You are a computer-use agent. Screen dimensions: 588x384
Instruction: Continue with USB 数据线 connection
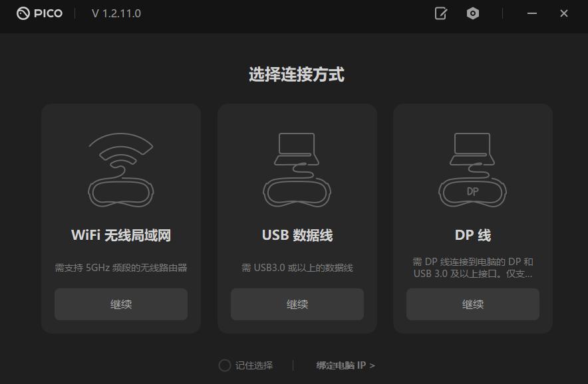click(x=297, y=304)
